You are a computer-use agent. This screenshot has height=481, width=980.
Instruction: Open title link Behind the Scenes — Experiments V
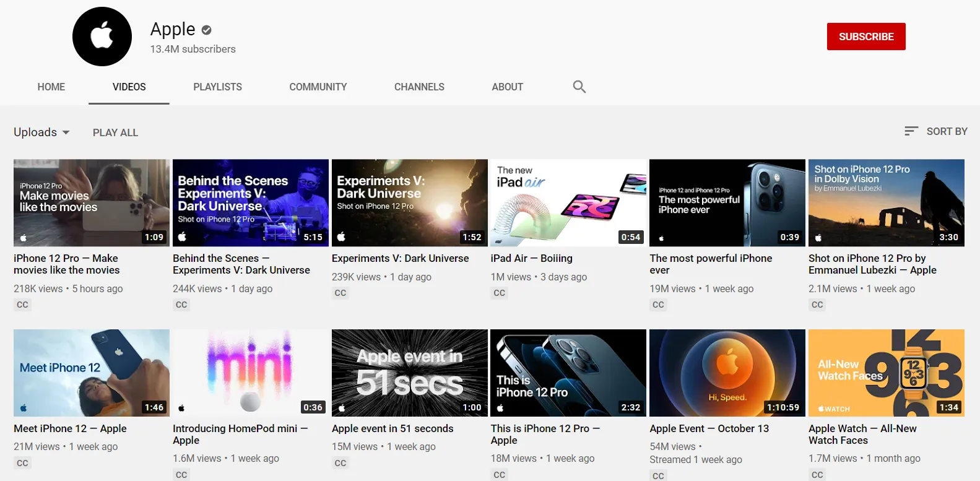coord(241,264)
